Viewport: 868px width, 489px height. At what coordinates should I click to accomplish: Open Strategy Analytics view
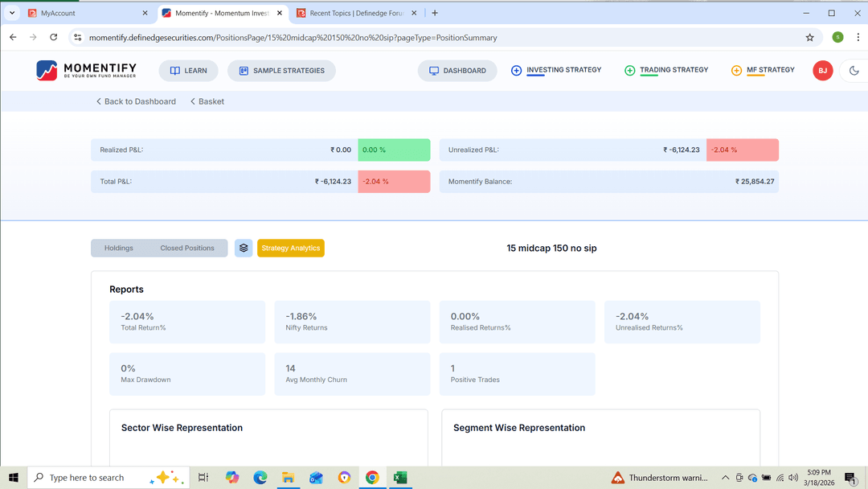tap(290, 248)
